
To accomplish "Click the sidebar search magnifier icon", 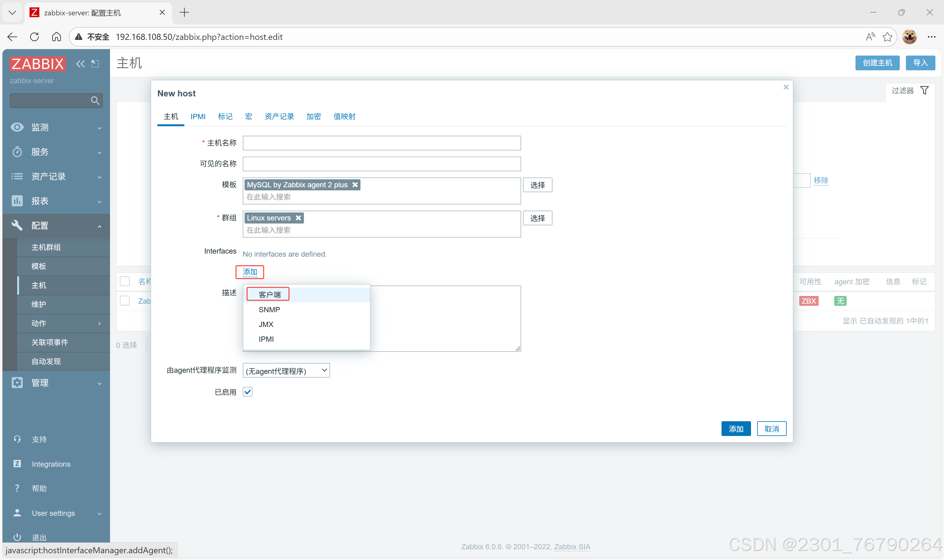I will click(95, 101).
